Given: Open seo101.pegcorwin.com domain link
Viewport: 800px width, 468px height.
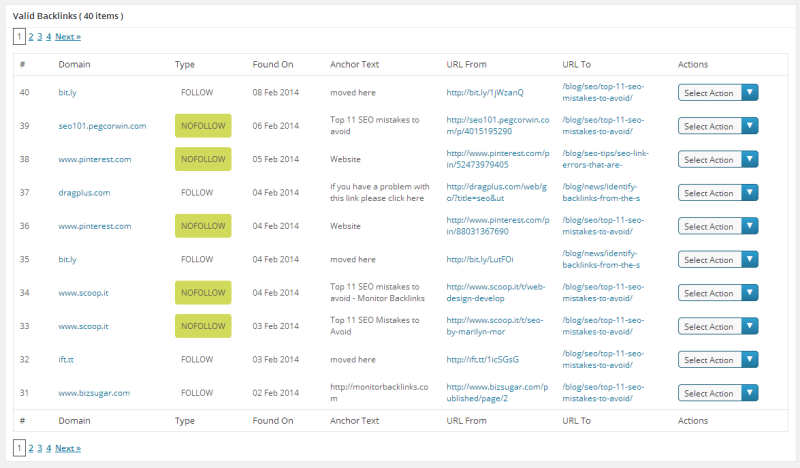Looking at the screenshot, I should 102,126.
